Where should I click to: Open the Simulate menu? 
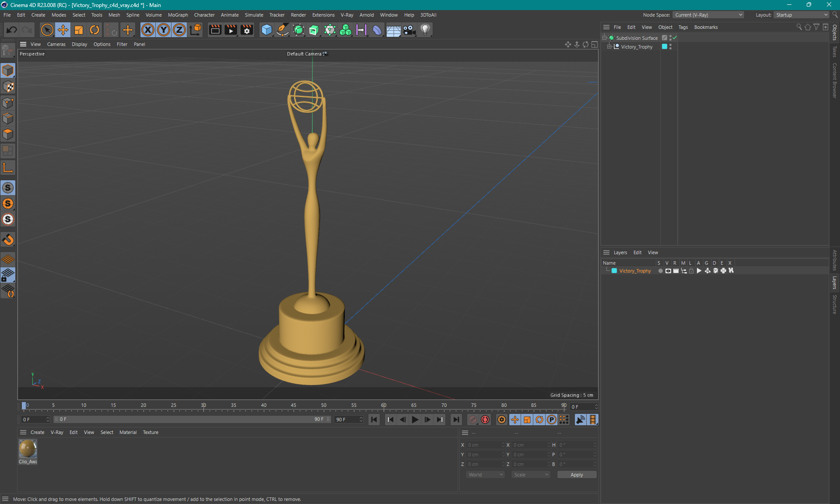[254, 15]
